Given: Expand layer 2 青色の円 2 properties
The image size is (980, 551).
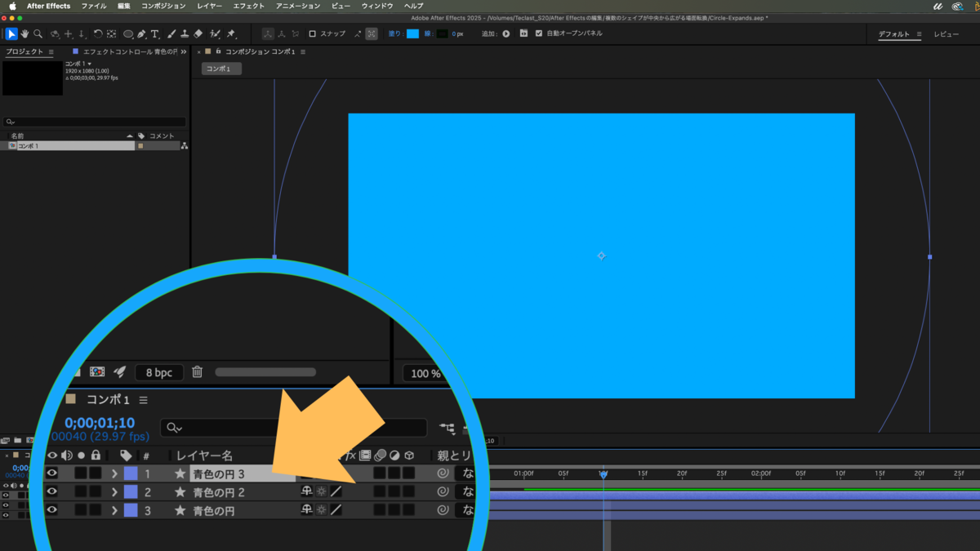Looking at the screenshot, I should click(114, 492).
